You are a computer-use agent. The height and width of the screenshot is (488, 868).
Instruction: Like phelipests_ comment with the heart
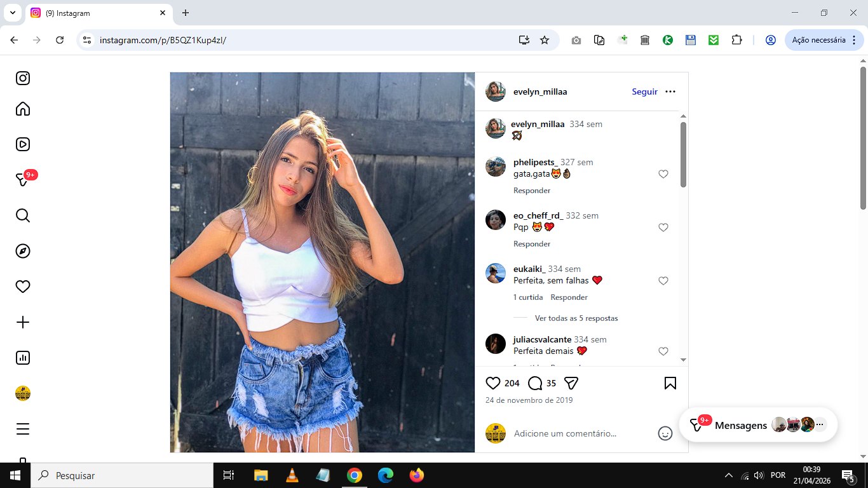pyautogui.click(x=663, y=174)
